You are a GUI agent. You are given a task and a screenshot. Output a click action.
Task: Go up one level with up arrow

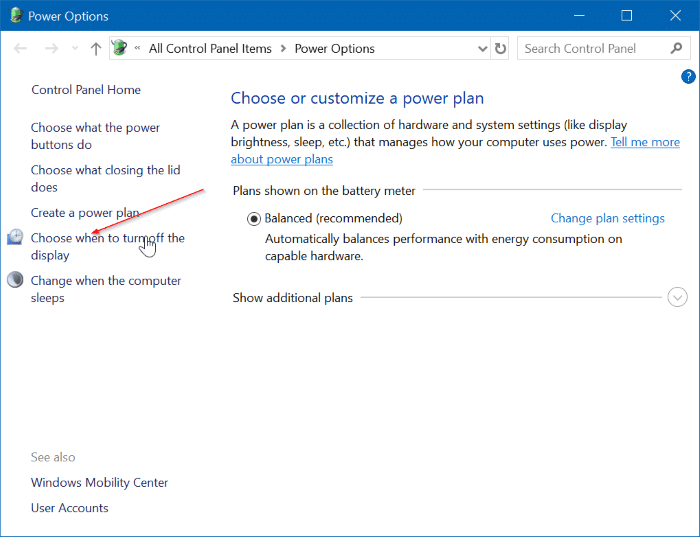(x=96, y=48)
